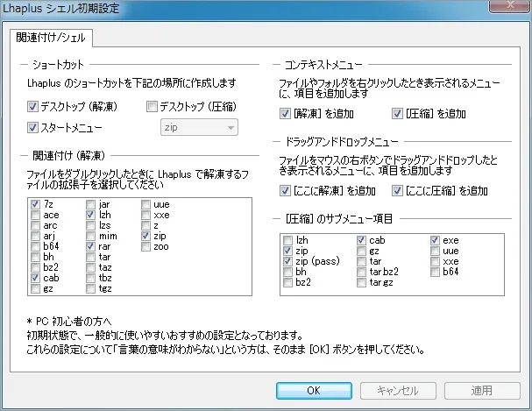Uncheck lzh in the association list

90,215
